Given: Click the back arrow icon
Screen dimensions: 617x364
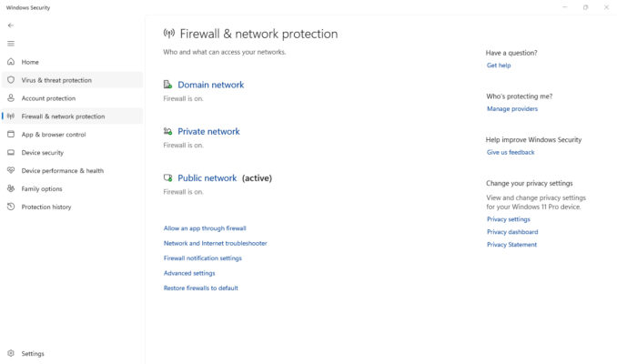Looking at the screenshot, I should [x=11, y=25].
